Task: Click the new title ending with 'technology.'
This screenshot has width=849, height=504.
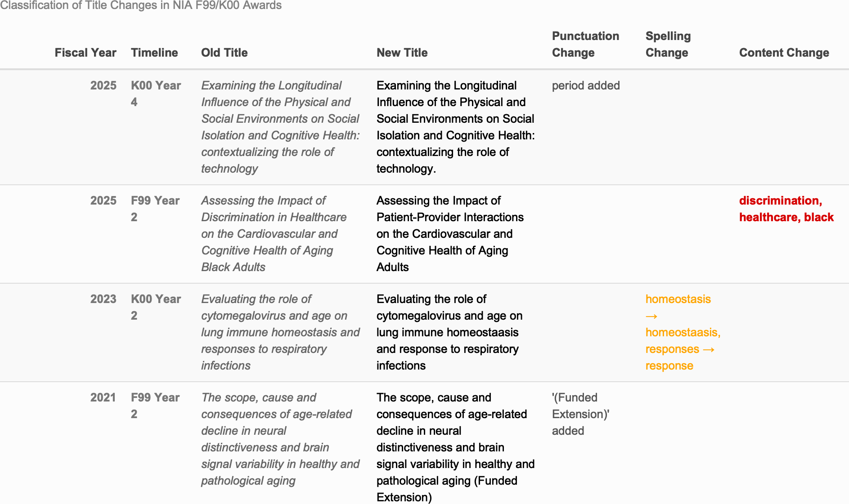Action: pyautogui.click(x=455, y=127)
